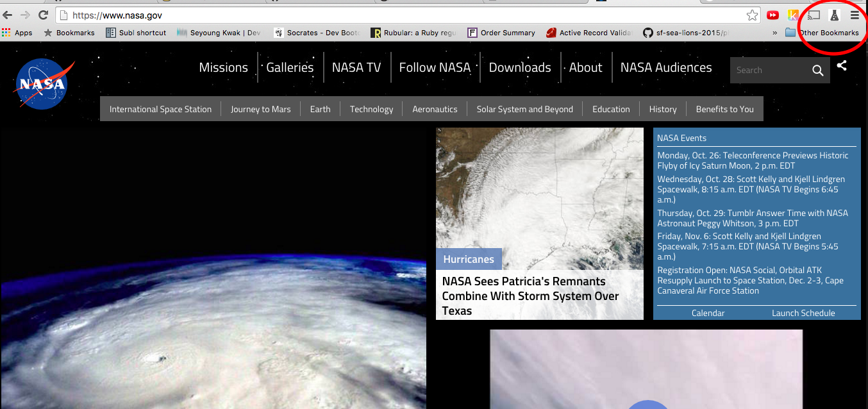Open the Patricia's Remnants storm article headline
This screenshot has height=409, width=868.
click(530, 296)
